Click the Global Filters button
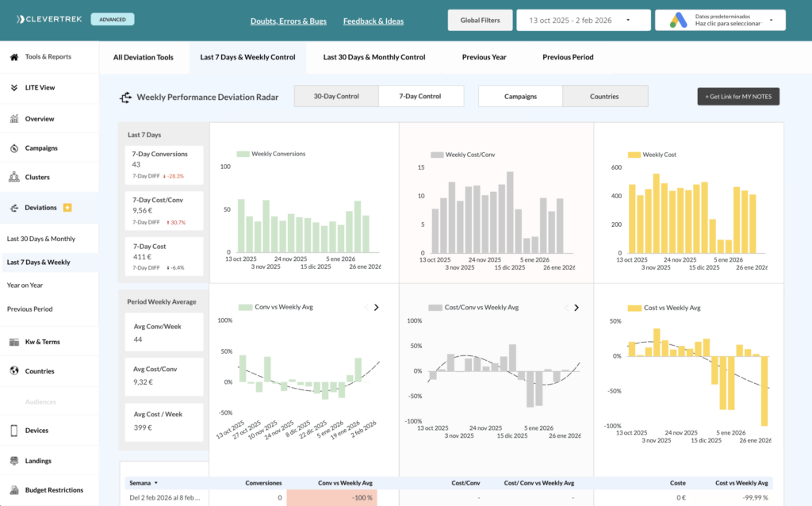This screenshot has height=506, width=812. (x=480, y=21)
